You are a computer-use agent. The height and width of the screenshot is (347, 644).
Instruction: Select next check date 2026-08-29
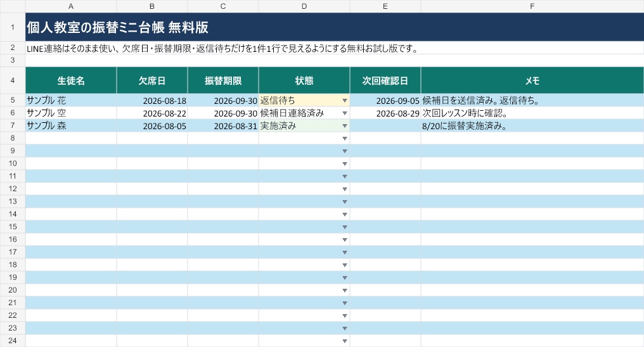tap(385, 113)
